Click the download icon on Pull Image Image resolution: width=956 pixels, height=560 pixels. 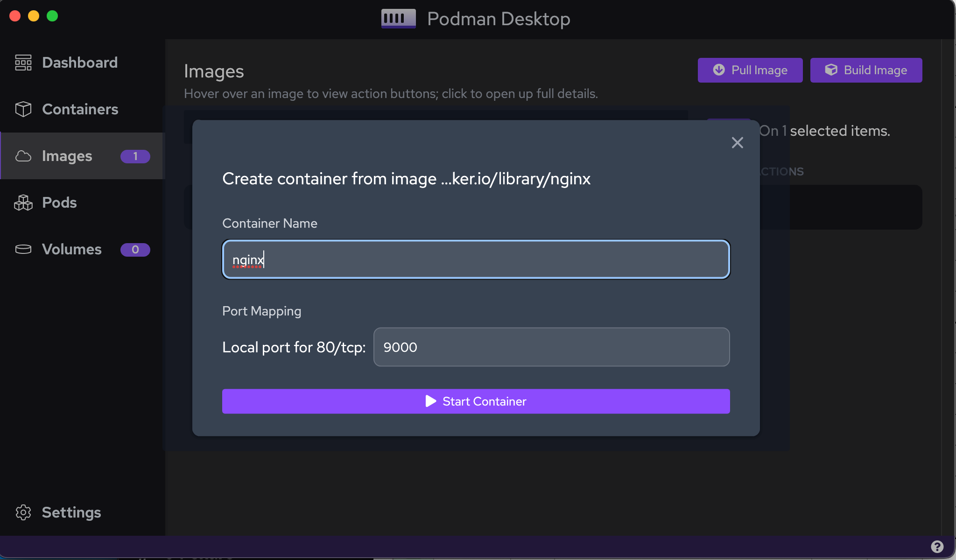(x=718, y=70)
